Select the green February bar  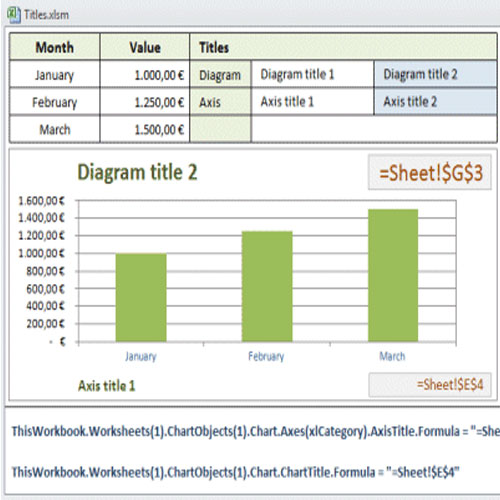click(x=267, y=286)
